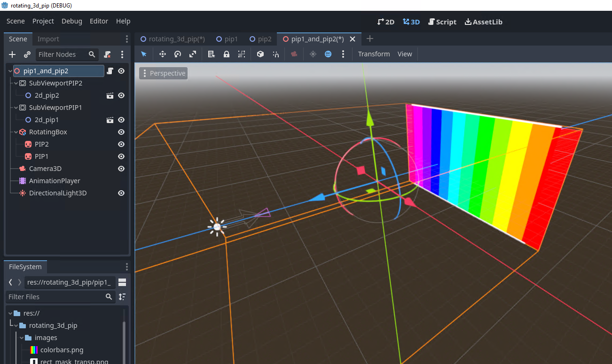Image resolution: width=612 pixels, height=364 pixels.
Task: Click the FileSystem dock options dots
Action: 126,267
